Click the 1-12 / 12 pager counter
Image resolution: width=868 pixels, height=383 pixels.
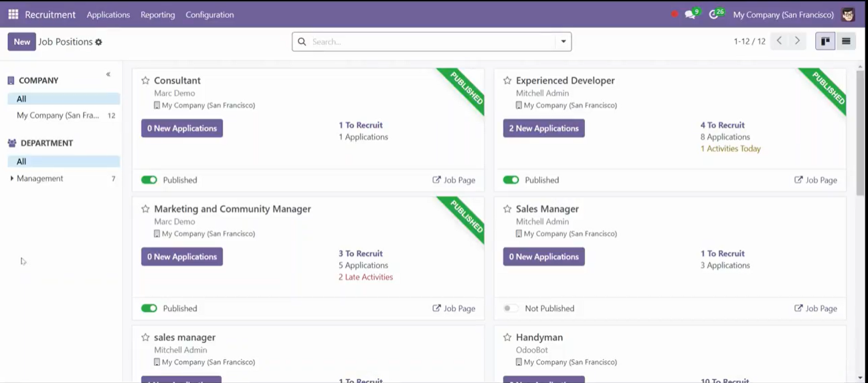[x=750, y=41]
